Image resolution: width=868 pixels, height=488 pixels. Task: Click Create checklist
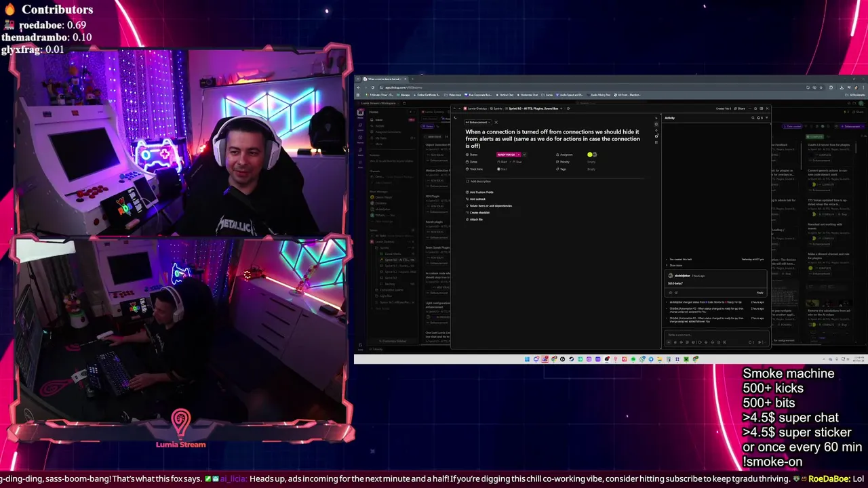477,212
